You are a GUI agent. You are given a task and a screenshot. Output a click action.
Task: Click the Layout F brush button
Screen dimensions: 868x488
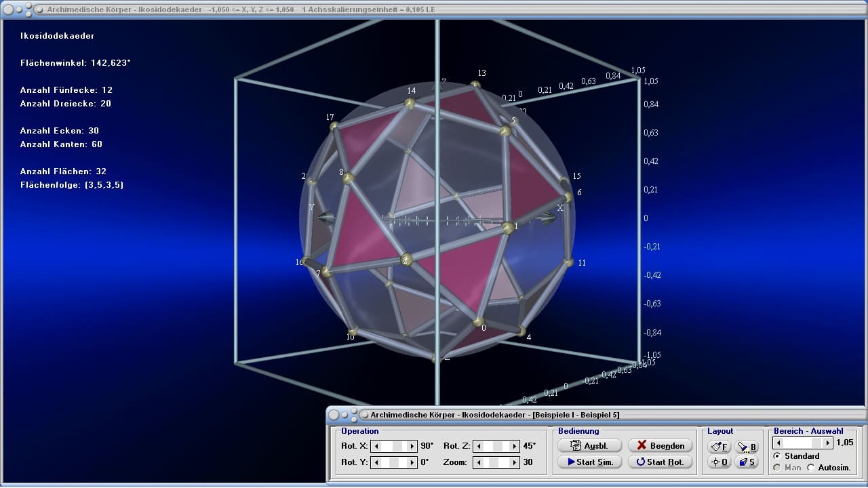pyautogui.click(x=719, y=447)
